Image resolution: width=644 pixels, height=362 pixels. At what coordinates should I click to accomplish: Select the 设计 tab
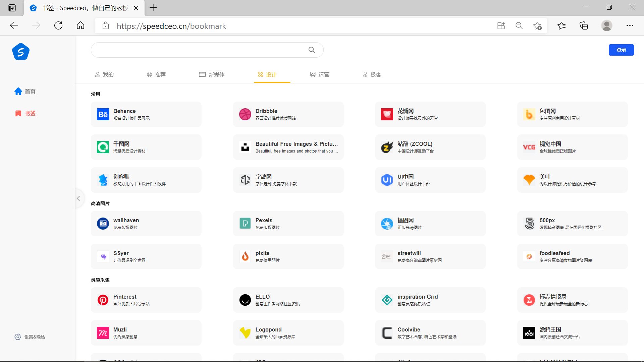267,74
